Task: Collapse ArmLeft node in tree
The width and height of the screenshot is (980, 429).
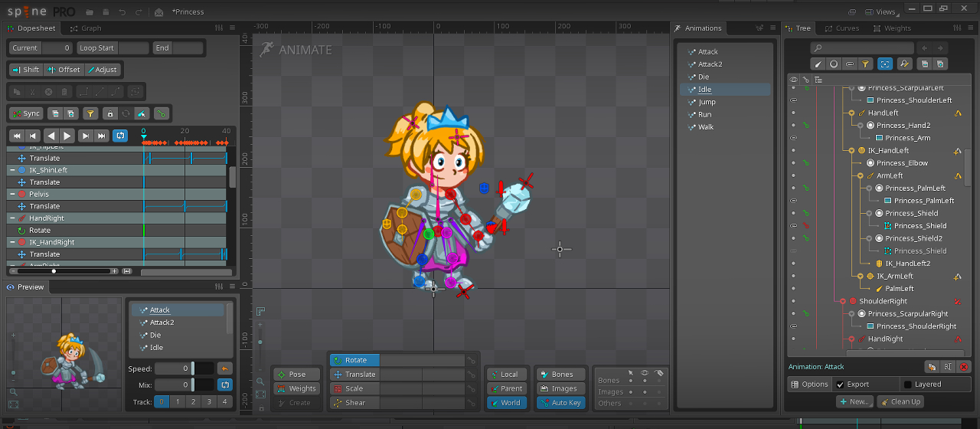Action: point(860,175)
